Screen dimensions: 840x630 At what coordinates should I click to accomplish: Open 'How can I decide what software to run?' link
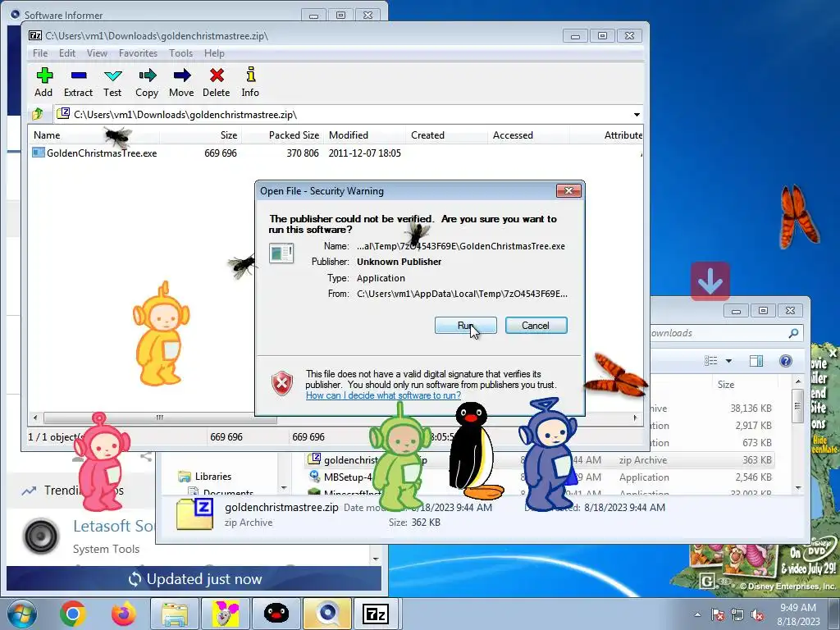coord(383,395)
